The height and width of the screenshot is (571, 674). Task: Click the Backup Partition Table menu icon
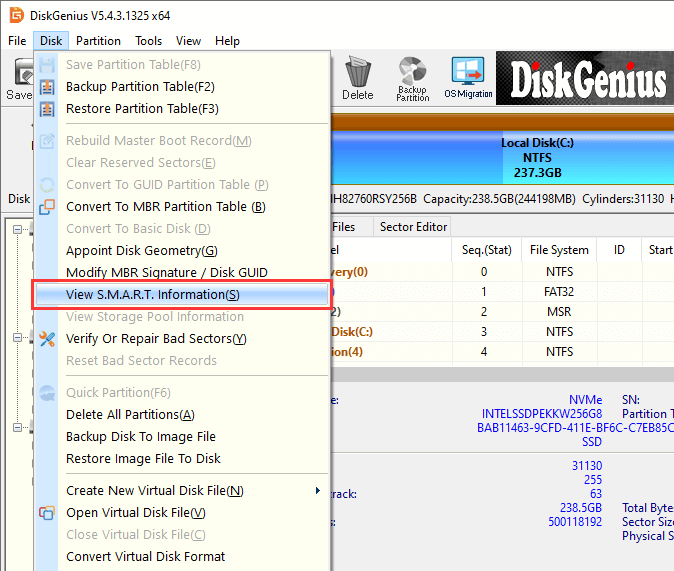click(x=47, y=87)
